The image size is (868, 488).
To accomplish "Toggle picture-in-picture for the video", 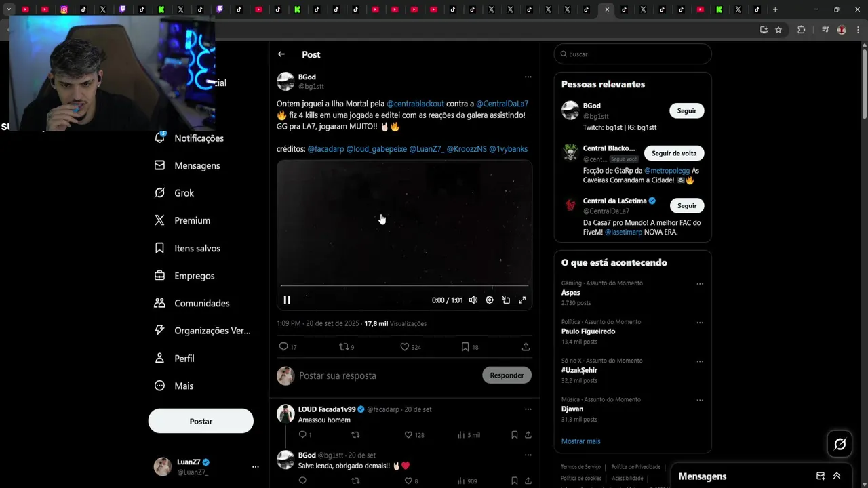I will [x=506, y=300].
